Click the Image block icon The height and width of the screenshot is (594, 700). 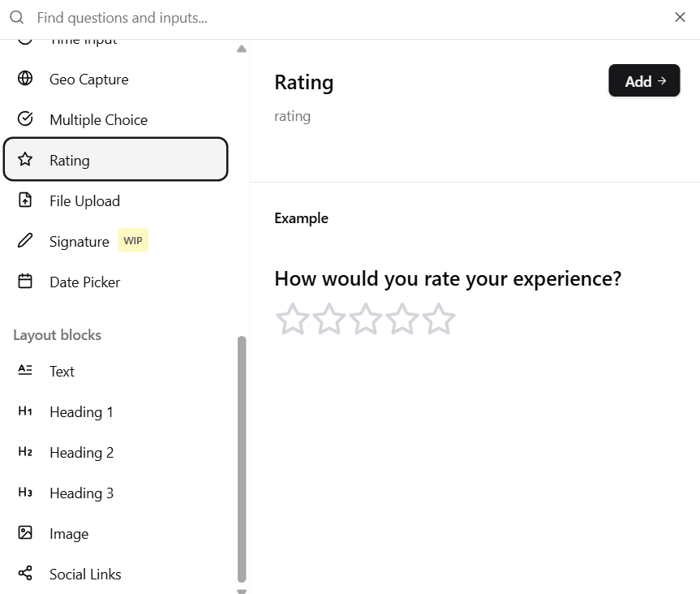click(25, 533)
